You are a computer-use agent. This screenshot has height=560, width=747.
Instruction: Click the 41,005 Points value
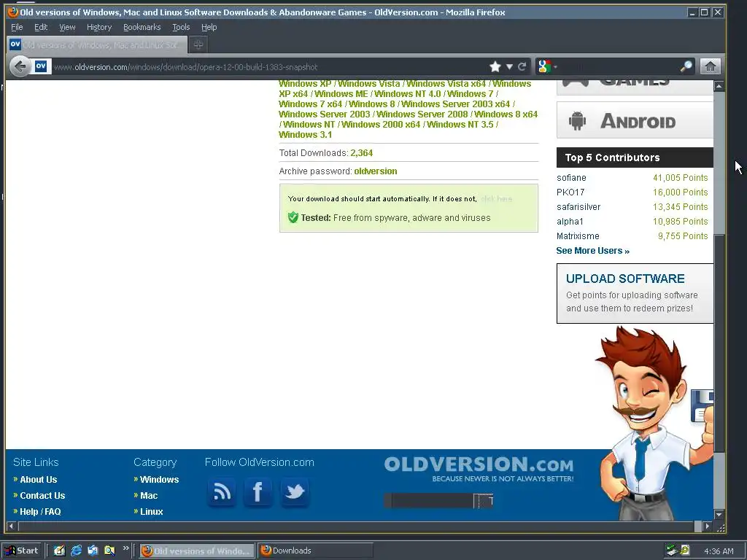681,178
